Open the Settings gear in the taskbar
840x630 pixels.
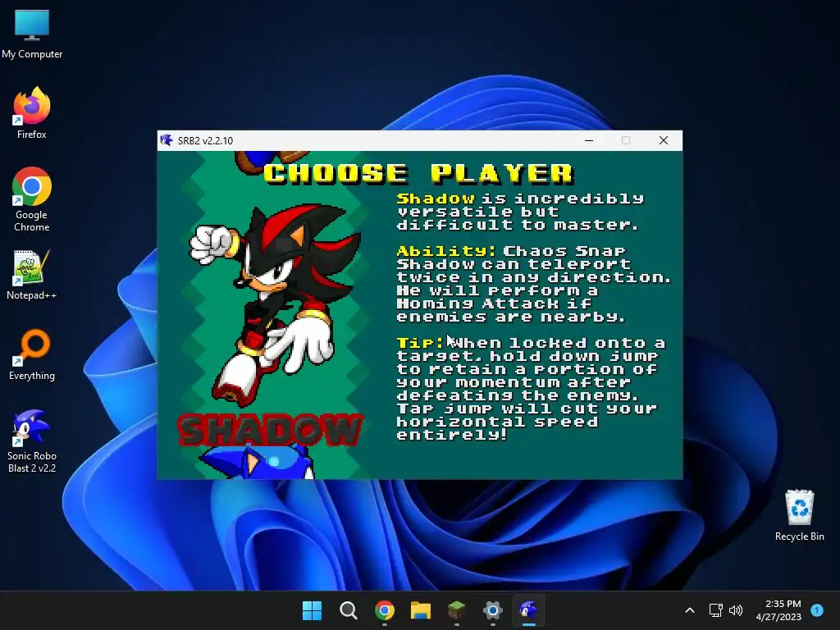493,610
